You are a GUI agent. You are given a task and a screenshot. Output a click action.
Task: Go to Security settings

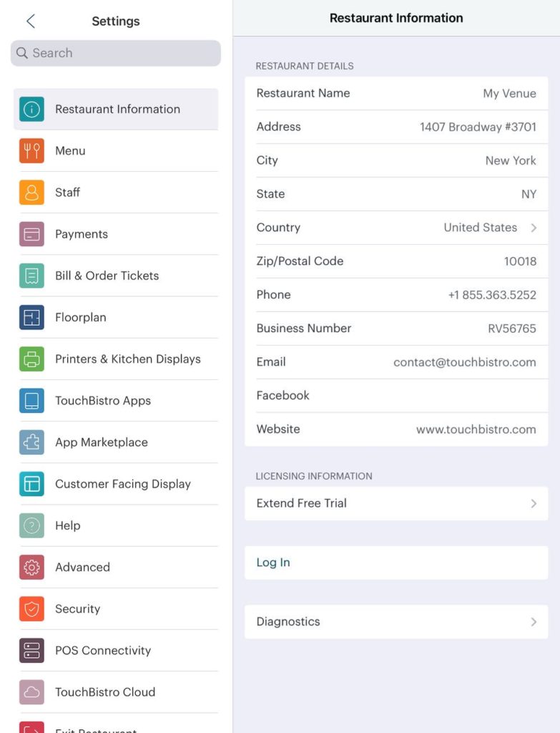pyautogui.click(x=116, y=608)
